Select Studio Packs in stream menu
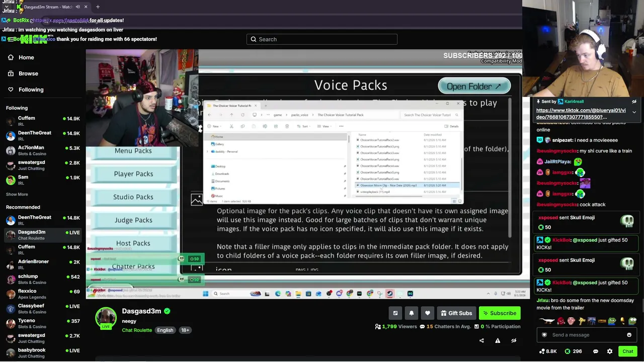This screenshot has width=644, height=362. (133, 197)
